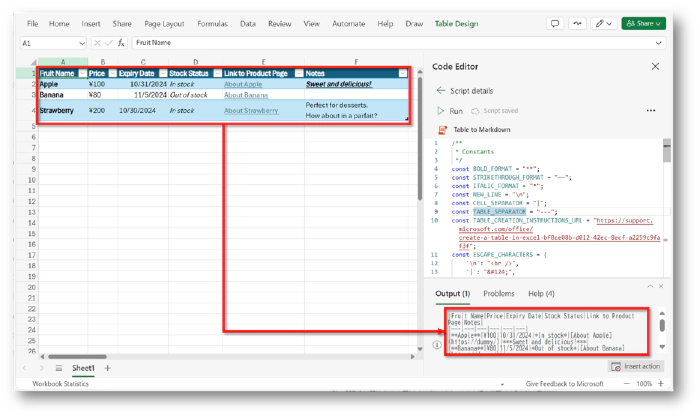Viewport: 700px width, 418px height.
Task: Click the green Share button
Action: pos(643,22)
